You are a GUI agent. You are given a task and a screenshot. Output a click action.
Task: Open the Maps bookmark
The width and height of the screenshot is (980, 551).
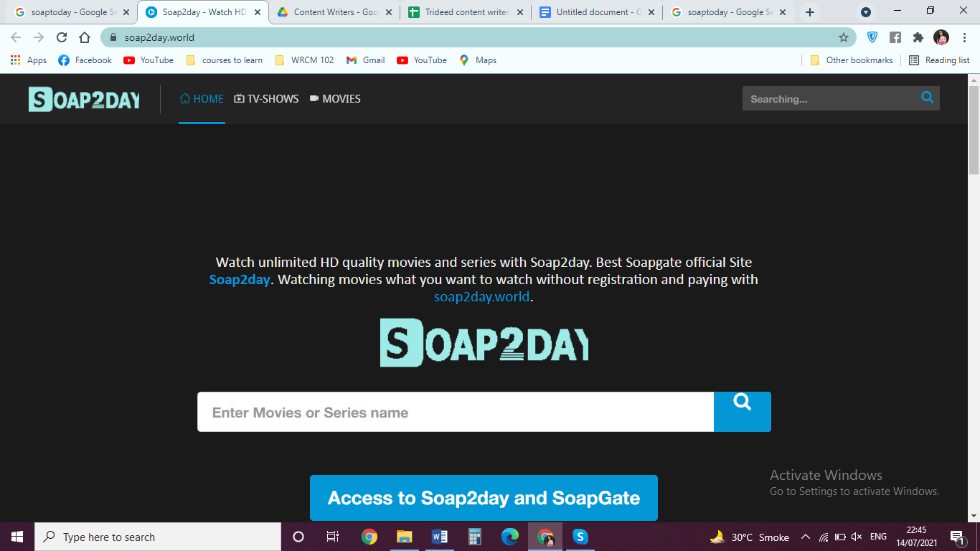tap(478, 60)
